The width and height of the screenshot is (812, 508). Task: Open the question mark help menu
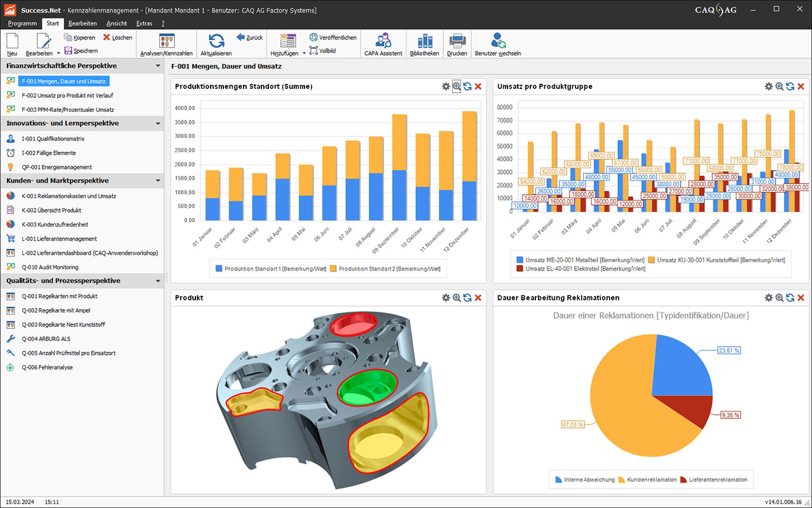click(163, 23)
